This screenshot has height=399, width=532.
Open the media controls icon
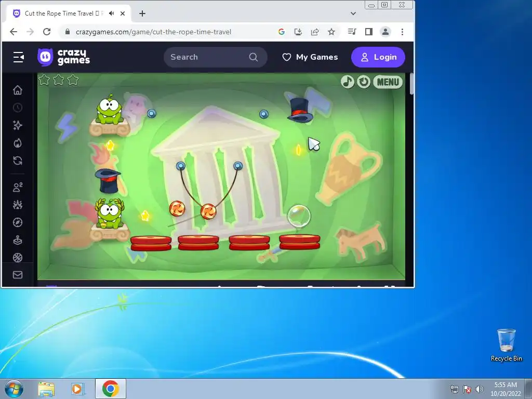coord(352,32)
